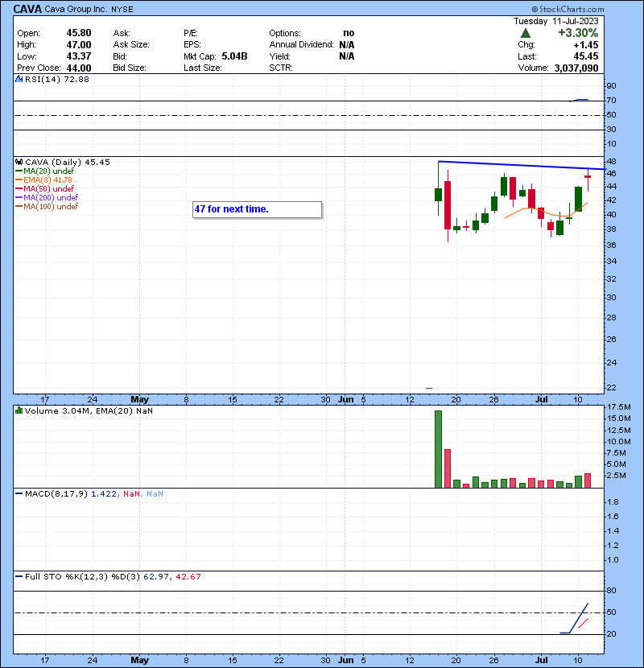Click the 48 price axis label

611,162
